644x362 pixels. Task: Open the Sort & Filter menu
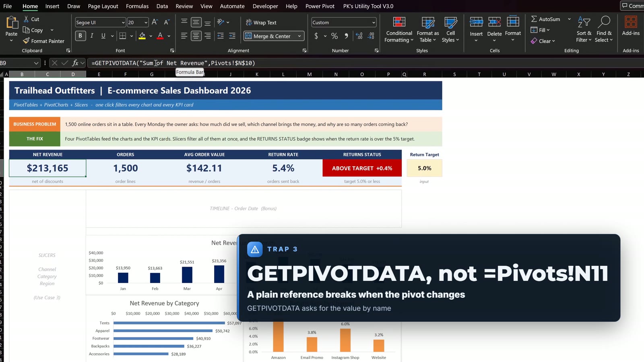click(584, 29)
